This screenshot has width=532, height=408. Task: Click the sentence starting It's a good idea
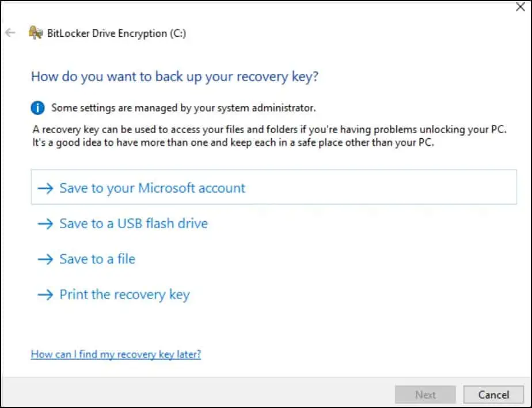tap(233, 142)
